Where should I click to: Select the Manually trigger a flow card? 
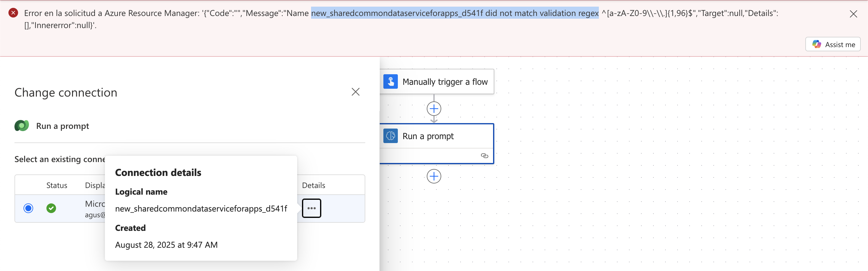tap(437, 82)
